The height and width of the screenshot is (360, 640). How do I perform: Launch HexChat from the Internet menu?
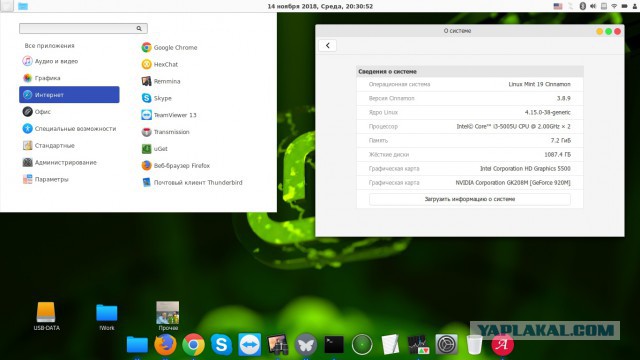[160, 64]
